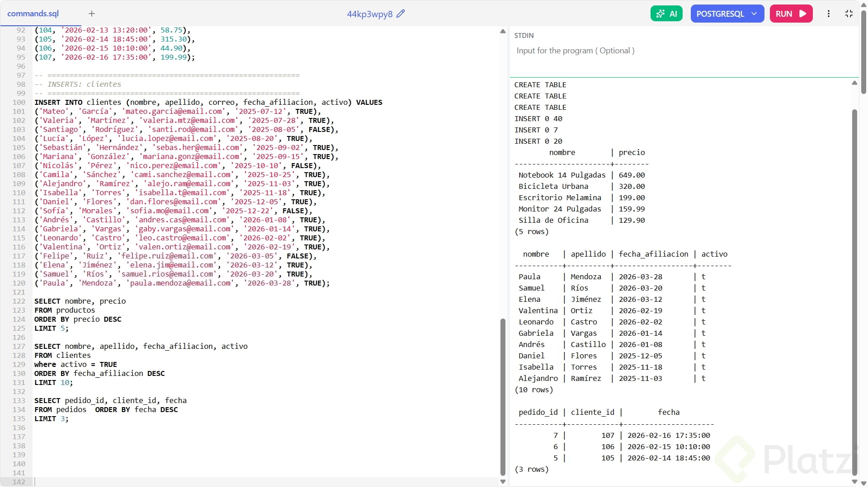Open the POSTGRESQL language dropdown
This screenshot has width=868, height=488.
click(727, 14)
